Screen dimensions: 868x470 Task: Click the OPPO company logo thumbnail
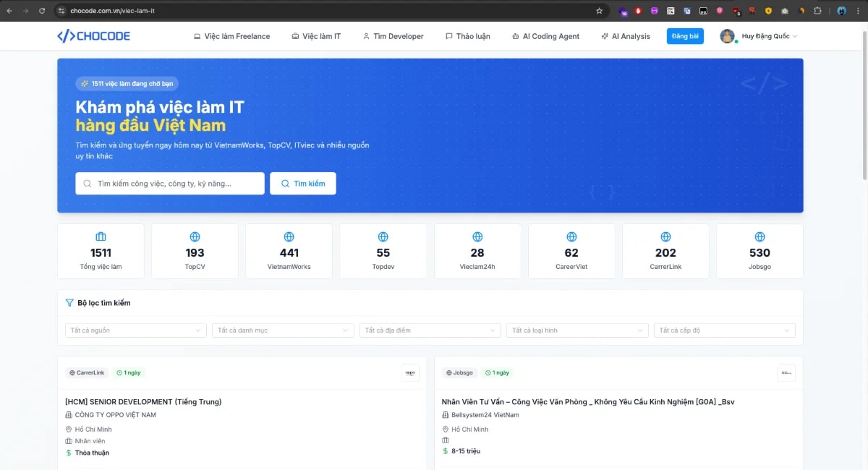point(410,372)
